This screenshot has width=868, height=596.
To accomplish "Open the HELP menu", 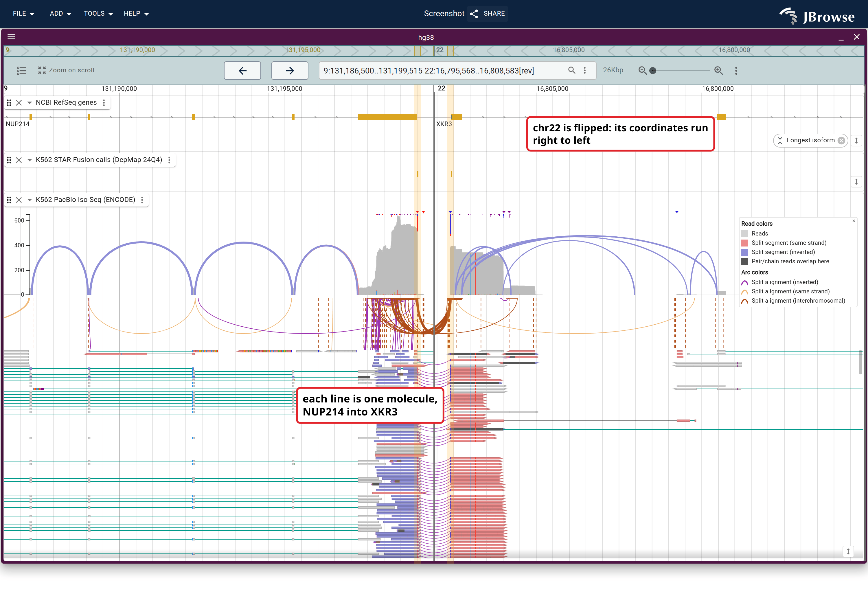I will [136, 13].
